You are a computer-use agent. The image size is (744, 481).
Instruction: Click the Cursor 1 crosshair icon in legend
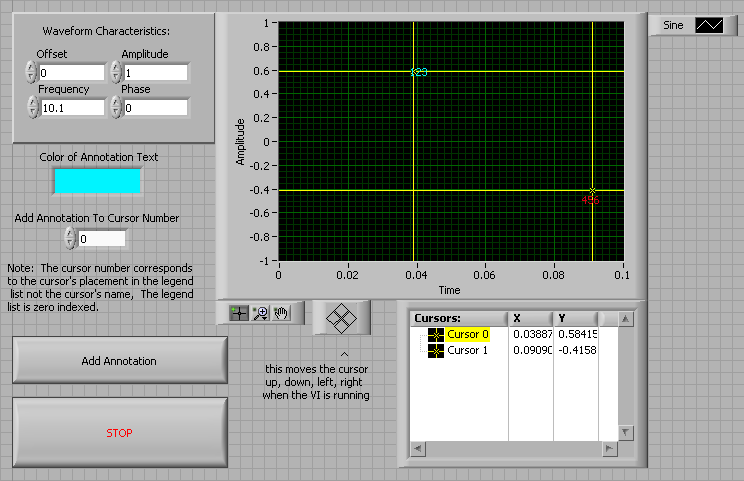pos(436,351)
